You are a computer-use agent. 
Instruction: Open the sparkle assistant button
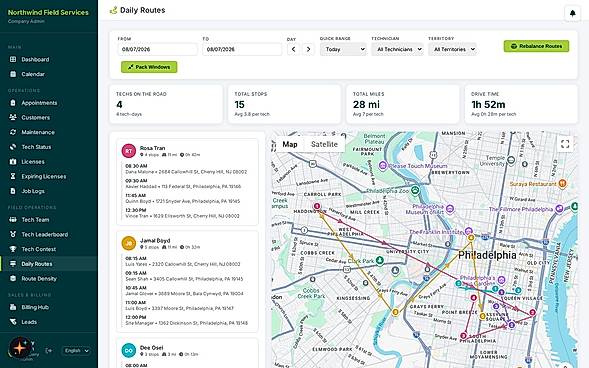20,348
